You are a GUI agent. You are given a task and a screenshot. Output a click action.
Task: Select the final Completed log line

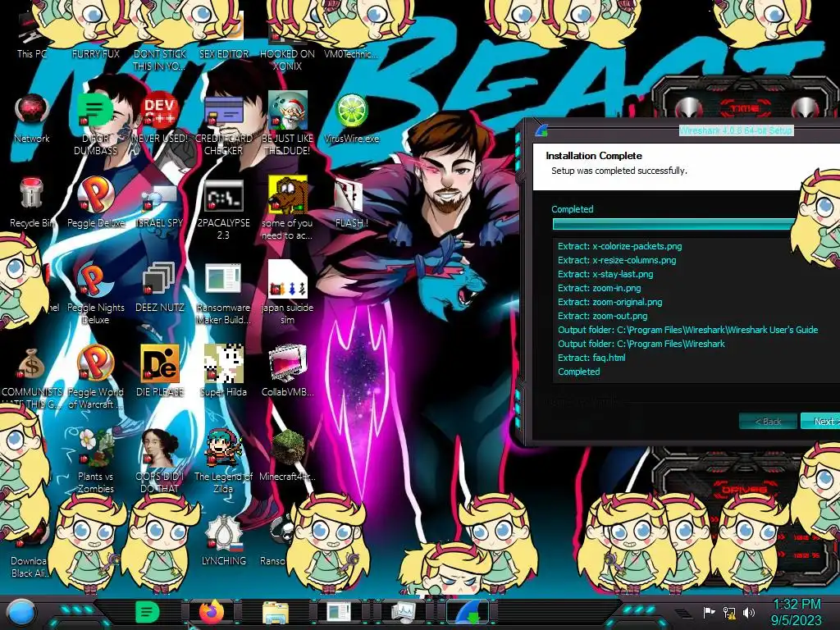coord(578,372)
